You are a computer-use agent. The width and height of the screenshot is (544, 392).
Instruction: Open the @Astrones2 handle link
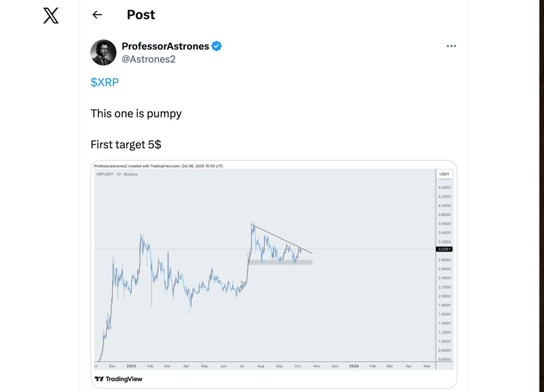pyautogui.click(x=148, y=59)
